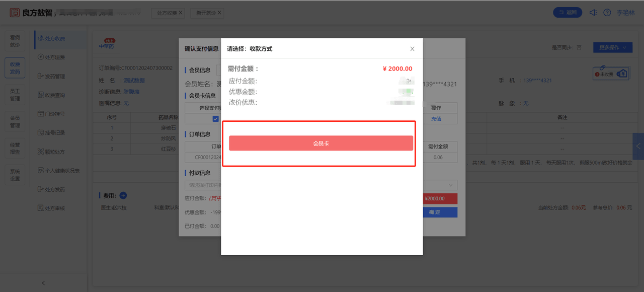Image resolution: width=644 pixels, height=292 pixels.
Task: Click patient name 测试数据
Action: coord(134,81)
